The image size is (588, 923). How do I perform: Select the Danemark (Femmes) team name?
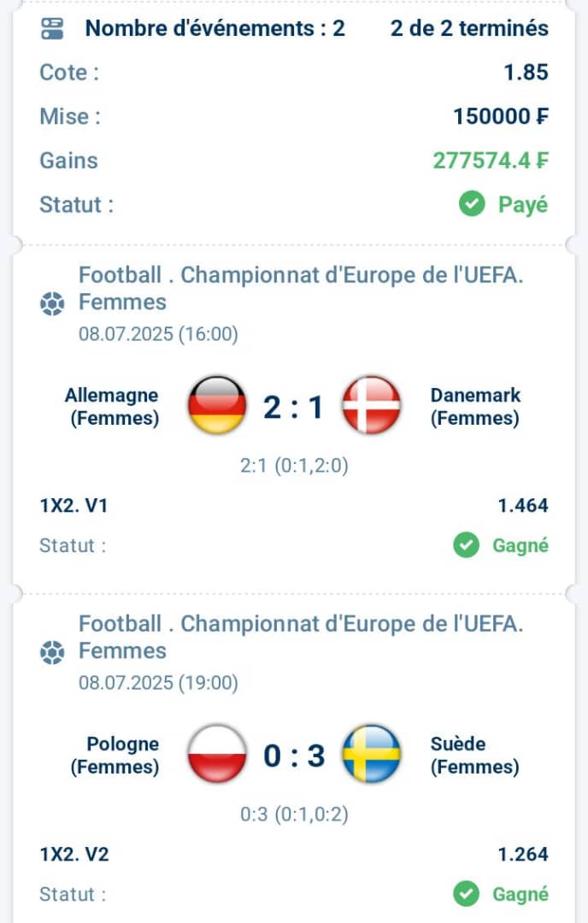point(475,406)
